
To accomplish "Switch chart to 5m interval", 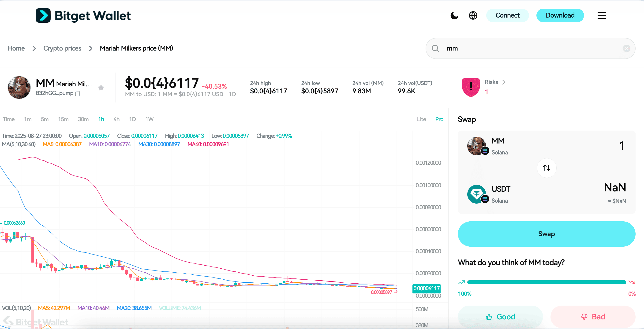I will 45,119.
